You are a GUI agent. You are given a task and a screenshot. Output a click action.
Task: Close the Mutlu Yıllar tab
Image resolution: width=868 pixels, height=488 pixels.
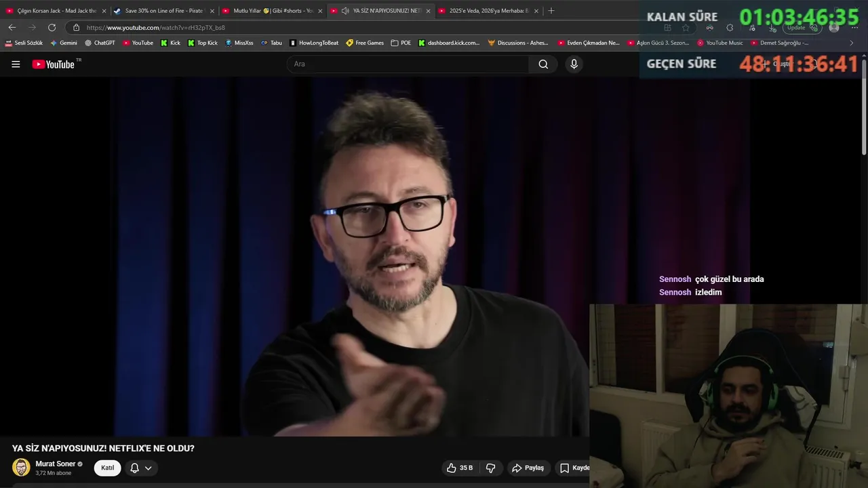(320, 11)
